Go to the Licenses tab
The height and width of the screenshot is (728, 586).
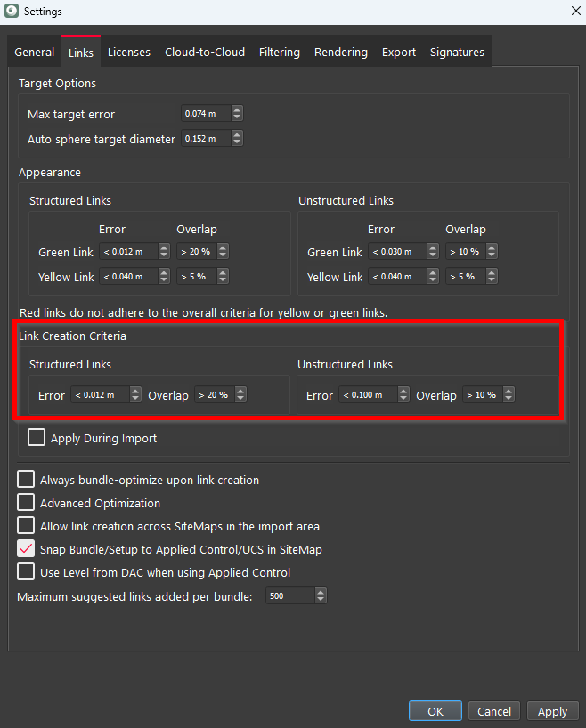tap(129, 53)
